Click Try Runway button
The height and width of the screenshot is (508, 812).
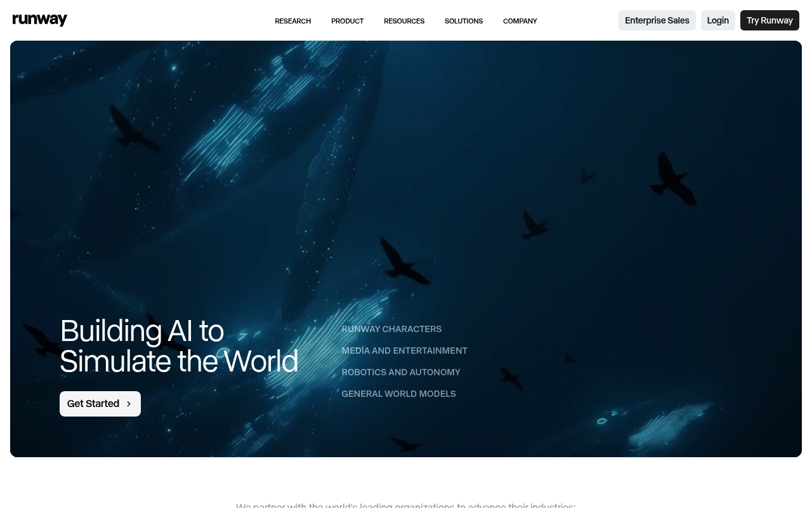(769, 20)
